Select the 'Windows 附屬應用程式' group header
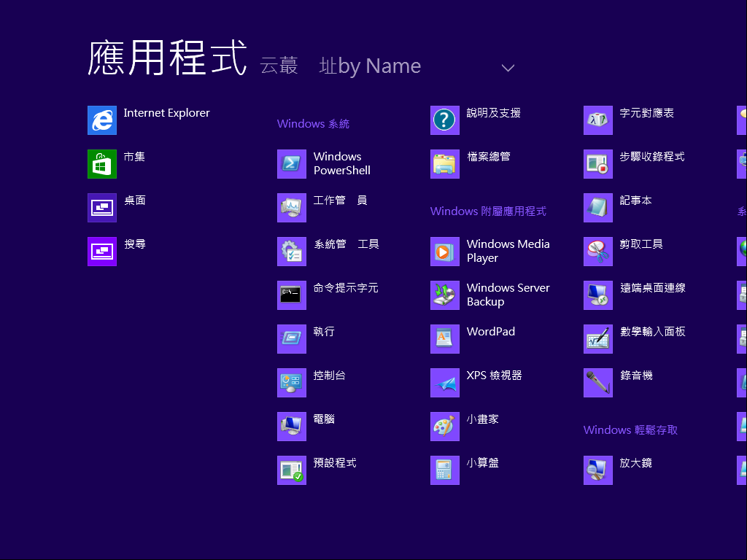747x560 pixels. click(488, 211)
